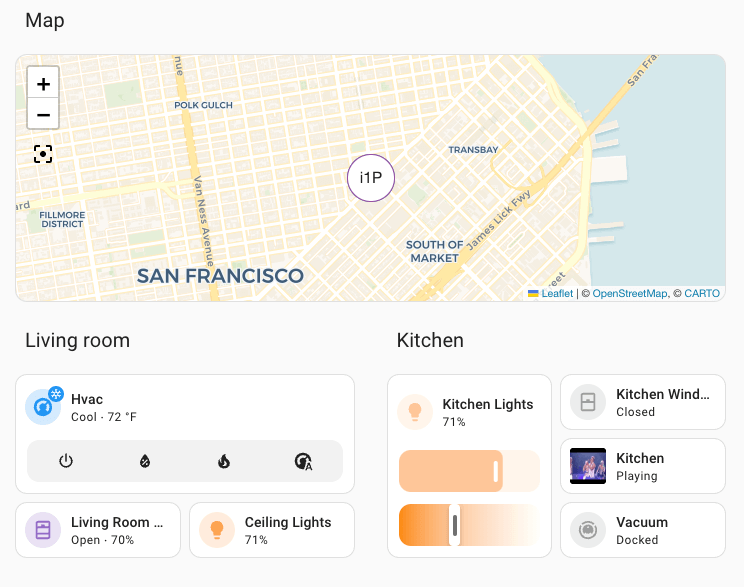Toggle the Living Room cover icon
Viewport: 744px width, 587px height.
tap(43, 530)
